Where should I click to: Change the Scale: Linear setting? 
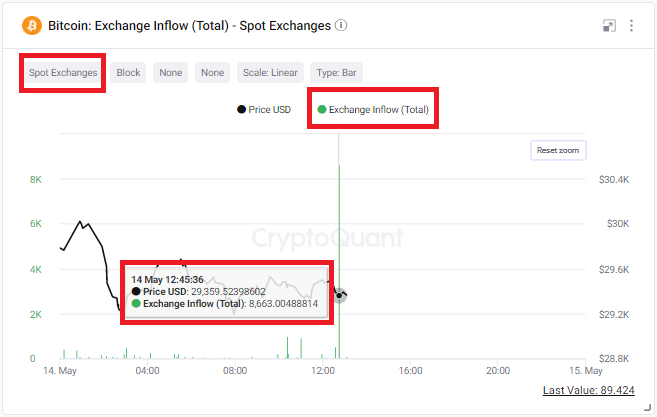tap(270, 73)
